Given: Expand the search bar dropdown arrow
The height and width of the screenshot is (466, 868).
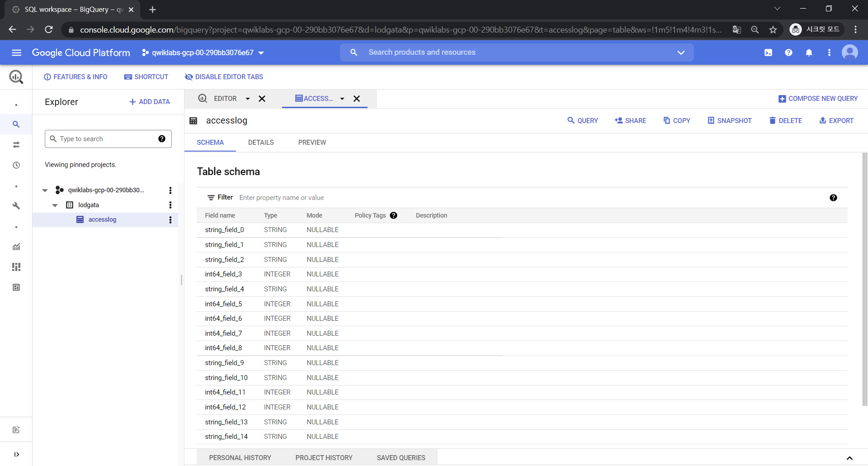Looking at the screenshot, I should 681,52.
